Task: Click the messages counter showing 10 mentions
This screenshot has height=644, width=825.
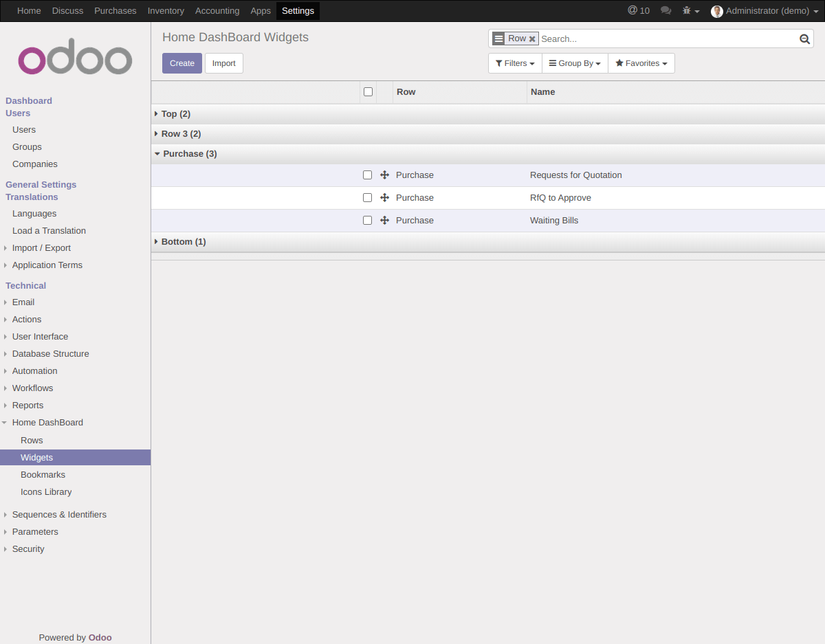Action: pyautogui.click(x=639, y=10)
